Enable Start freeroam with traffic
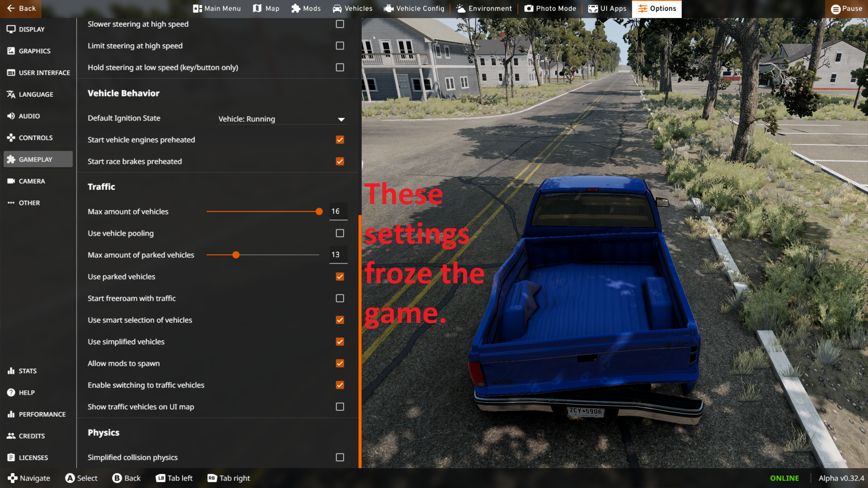Viewport: 868px width, 488px height. (340, 298)
